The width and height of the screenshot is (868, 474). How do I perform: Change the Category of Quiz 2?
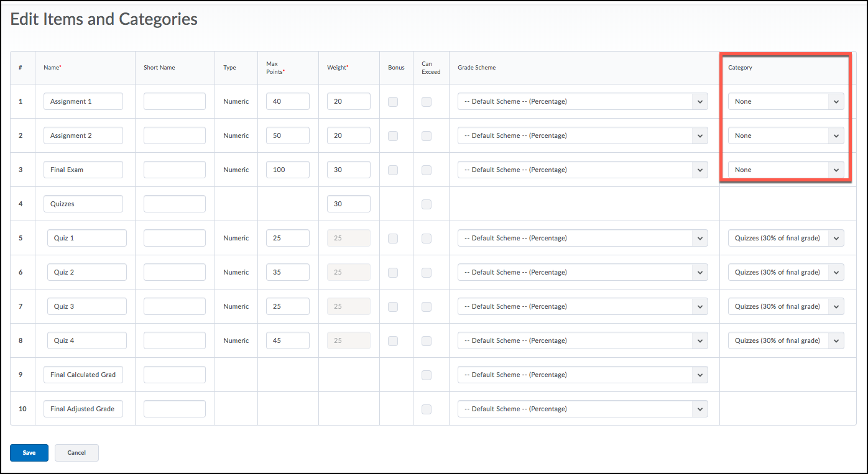pyautogui.click(x=786, y=272)
